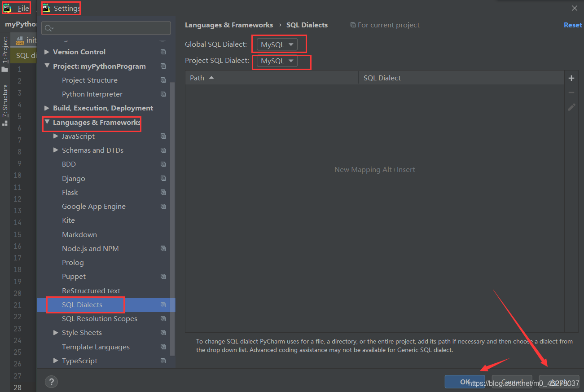
Task: Expand the JavaScript settings node
Action: pyautogui.click(x=56, y=136)
